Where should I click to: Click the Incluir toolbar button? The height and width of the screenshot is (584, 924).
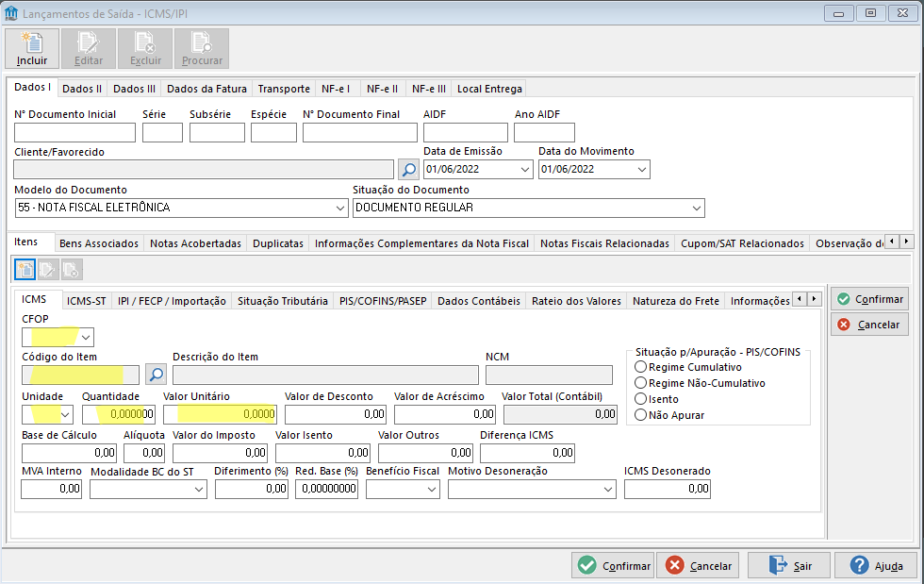(x=32, y=48)
